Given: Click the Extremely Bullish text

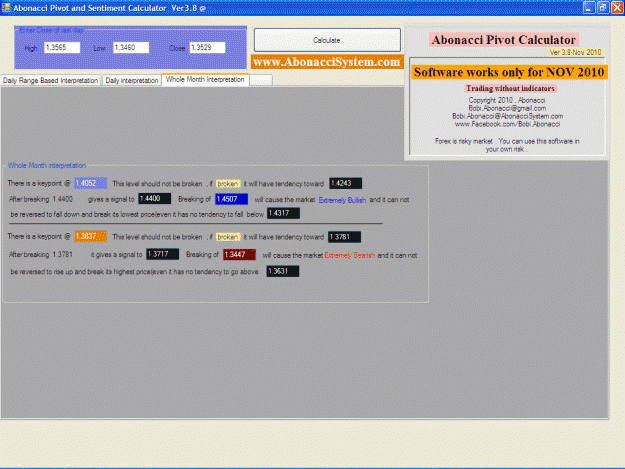Looking at the screenshot, I should [x=342, y=200].
